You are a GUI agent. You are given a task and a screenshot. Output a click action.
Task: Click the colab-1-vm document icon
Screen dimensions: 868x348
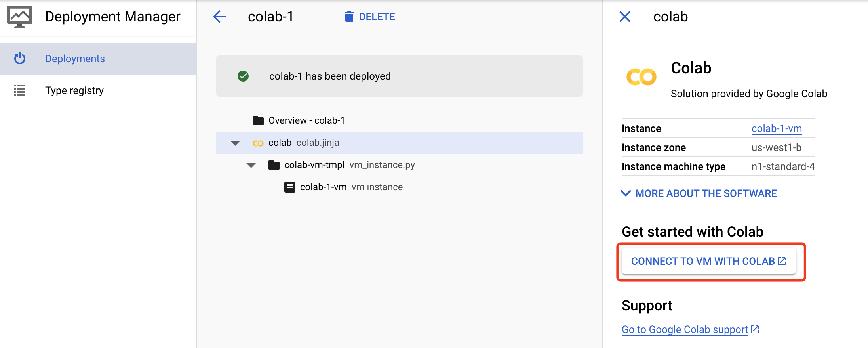point(290,187)
